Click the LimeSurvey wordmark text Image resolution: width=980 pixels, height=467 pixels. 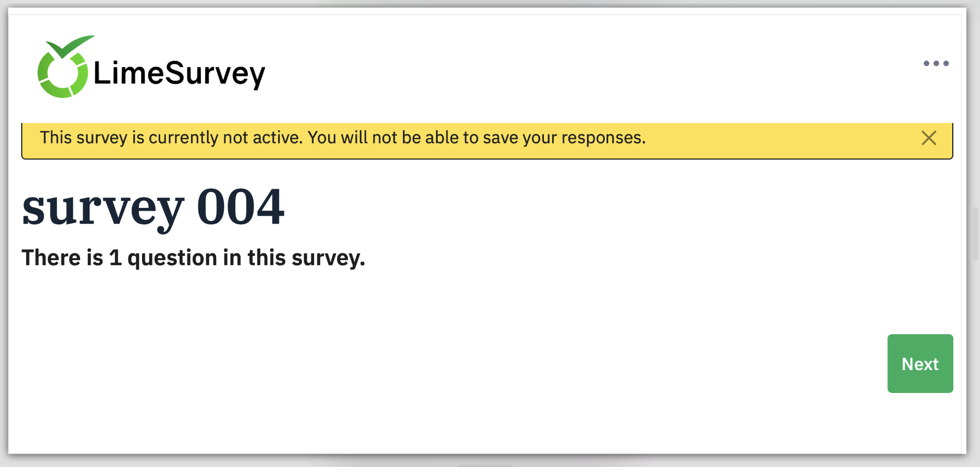point(179,73)
